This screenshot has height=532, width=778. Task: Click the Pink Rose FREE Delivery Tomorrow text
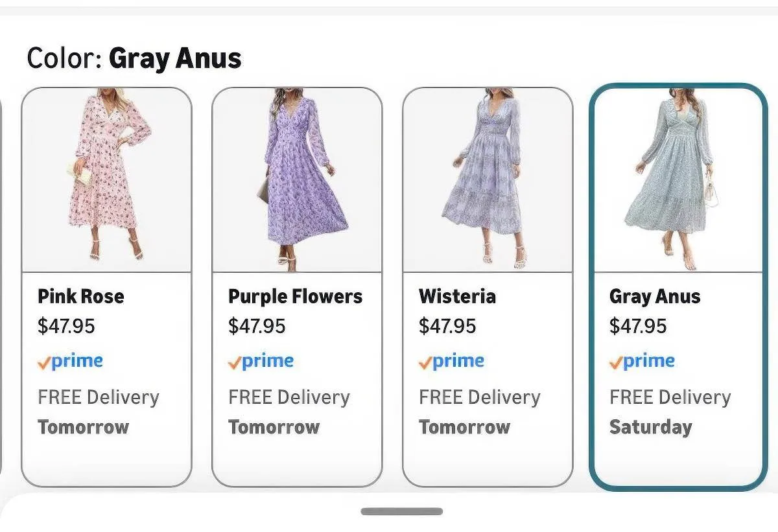98,412
